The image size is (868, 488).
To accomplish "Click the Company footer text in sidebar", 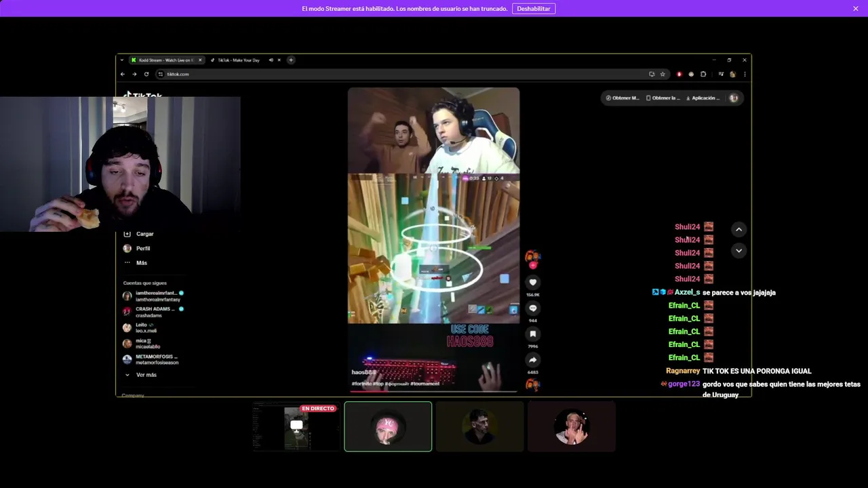I will tap(133, 394).
